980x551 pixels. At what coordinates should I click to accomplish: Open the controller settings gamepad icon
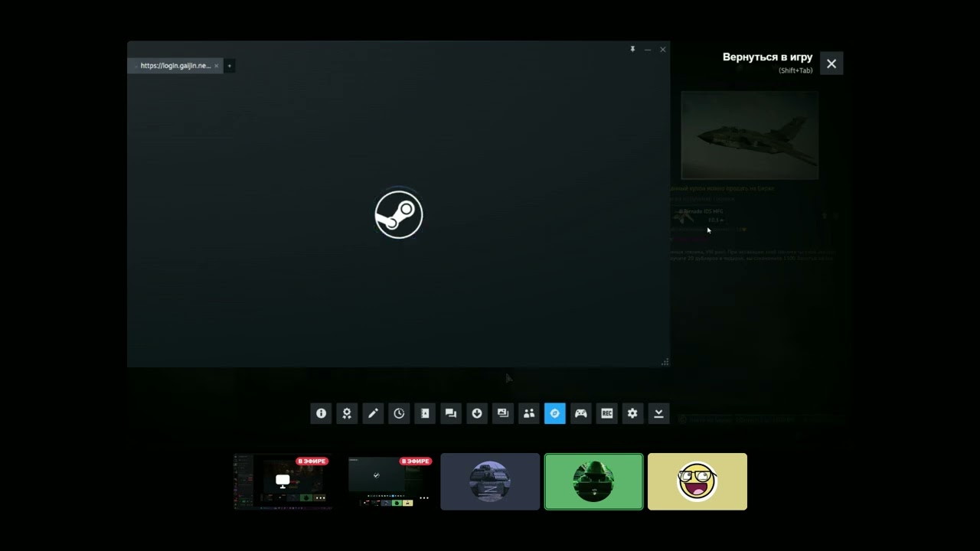(x=581, y=413)
